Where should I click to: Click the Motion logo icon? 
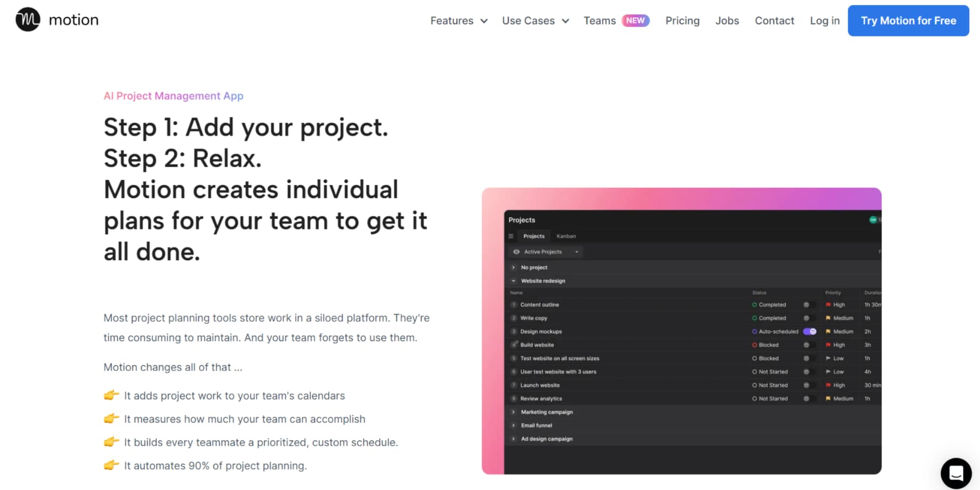pyautogui.click(x=27, y=20)
